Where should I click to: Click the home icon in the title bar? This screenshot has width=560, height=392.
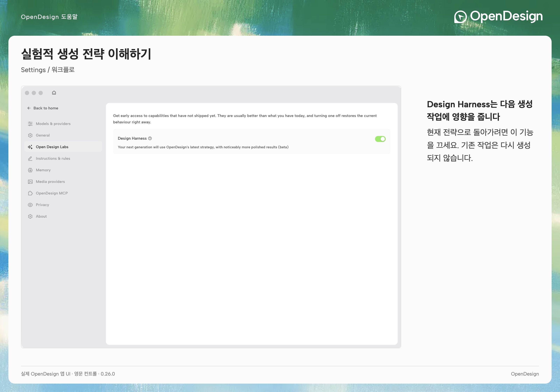[x=54, y=93]
